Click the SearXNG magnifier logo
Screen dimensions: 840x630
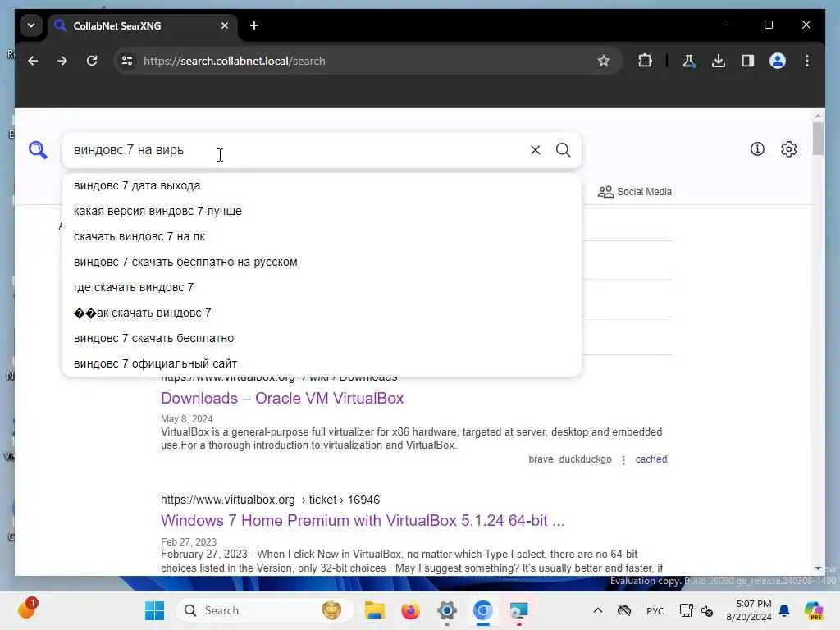point(38,150)
